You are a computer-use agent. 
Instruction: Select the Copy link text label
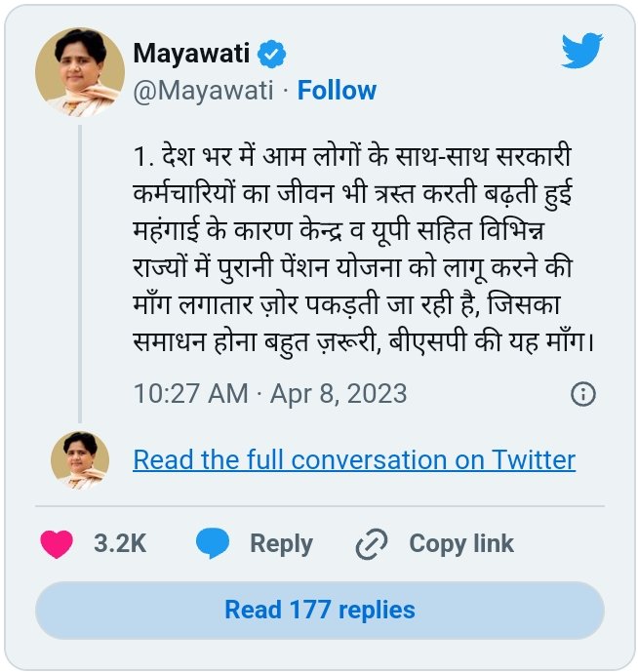click(460, 544)
